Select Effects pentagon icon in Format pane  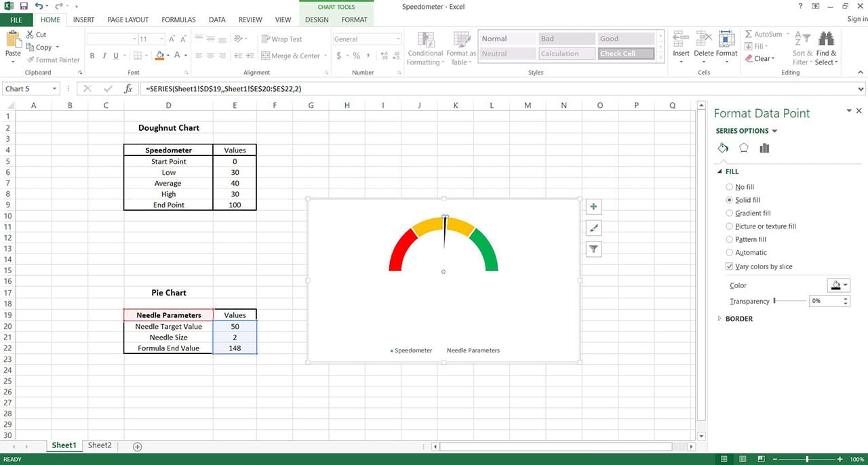743,147
